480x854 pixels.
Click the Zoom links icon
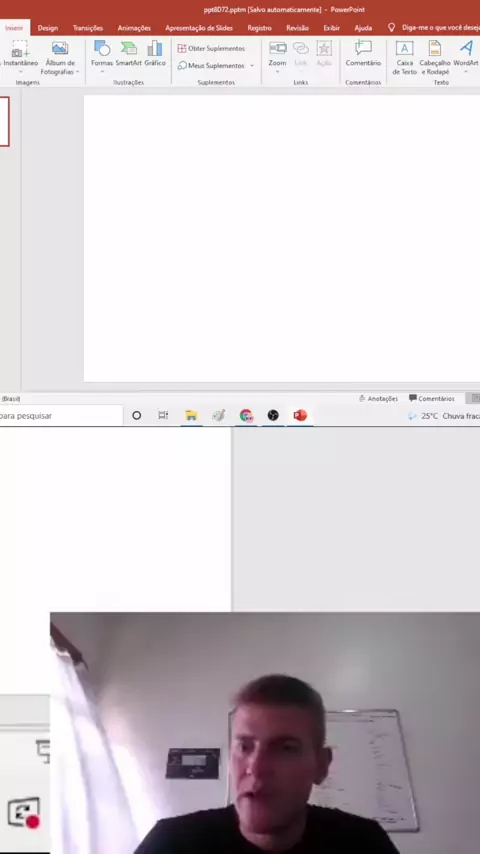pyautogui.click(x=277, y=53)
